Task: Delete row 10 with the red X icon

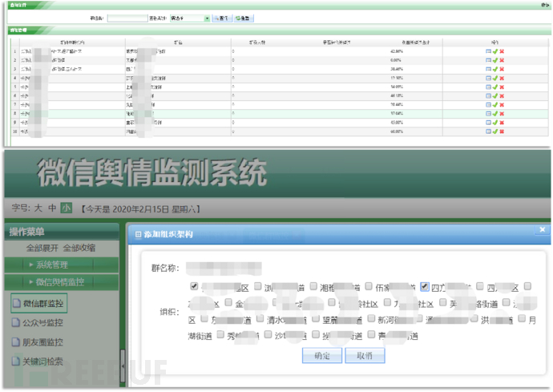Action: click(502, 131)
